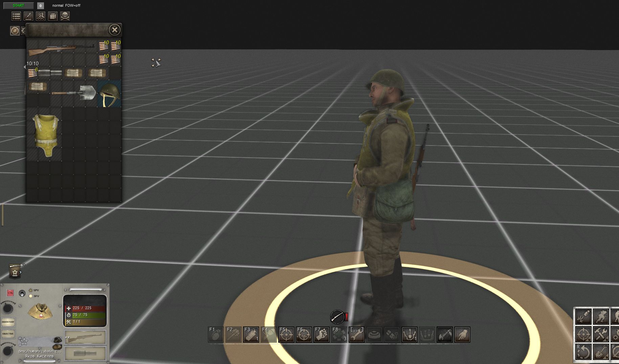The image size is (619, 364).
Task: Click the OBJECTIVE button
Action: tap(8, 334)
